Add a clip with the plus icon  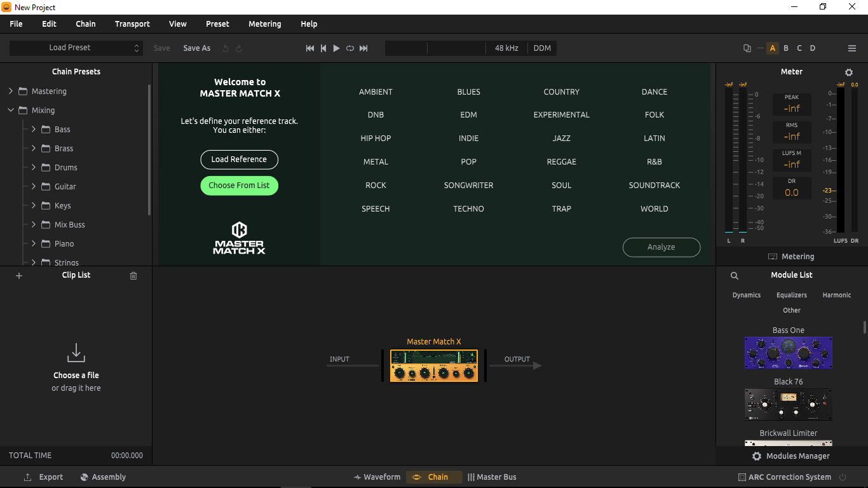pyautogui.click(x=19, y=276)
